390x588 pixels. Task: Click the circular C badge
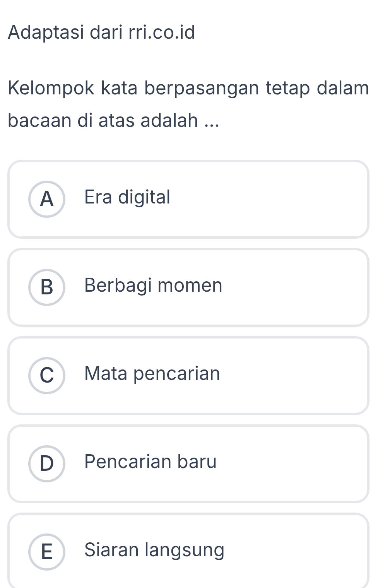point(47,374)
